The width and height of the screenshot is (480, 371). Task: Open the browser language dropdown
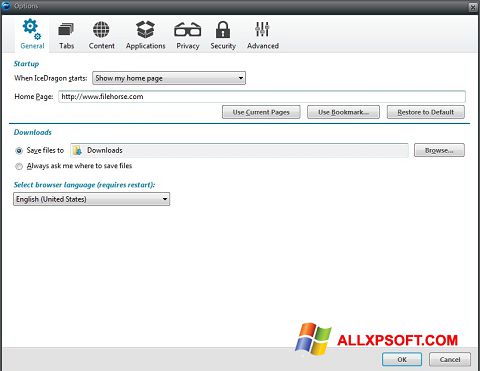[x=92, y=199]
